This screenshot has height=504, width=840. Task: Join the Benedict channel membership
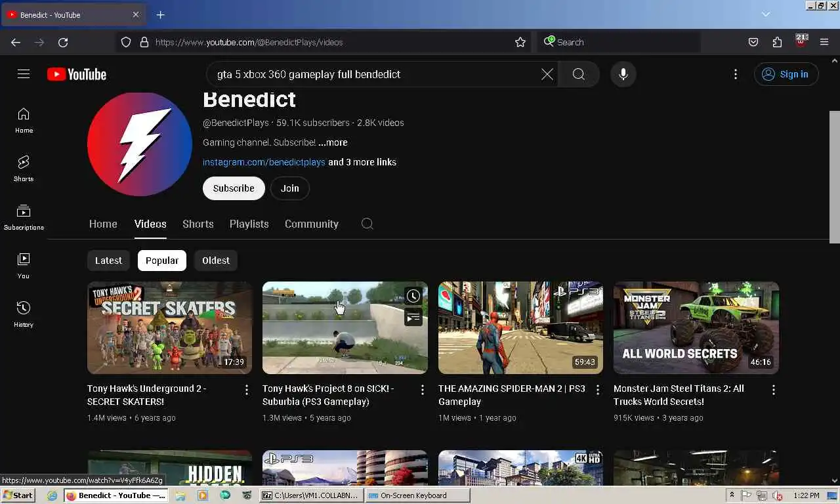click(x=290, y=188)
